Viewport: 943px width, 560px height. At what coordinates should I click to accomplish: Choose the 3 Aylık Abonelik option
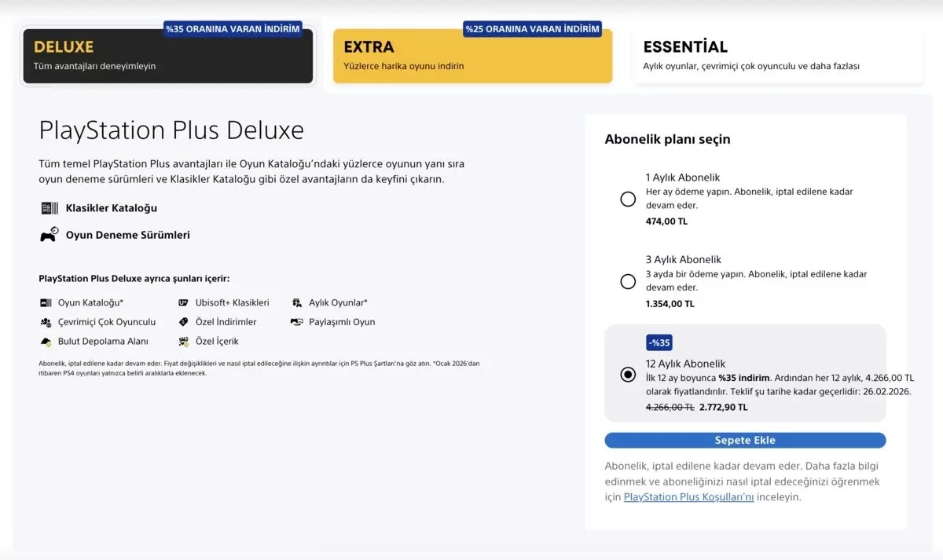click(627, 280)
